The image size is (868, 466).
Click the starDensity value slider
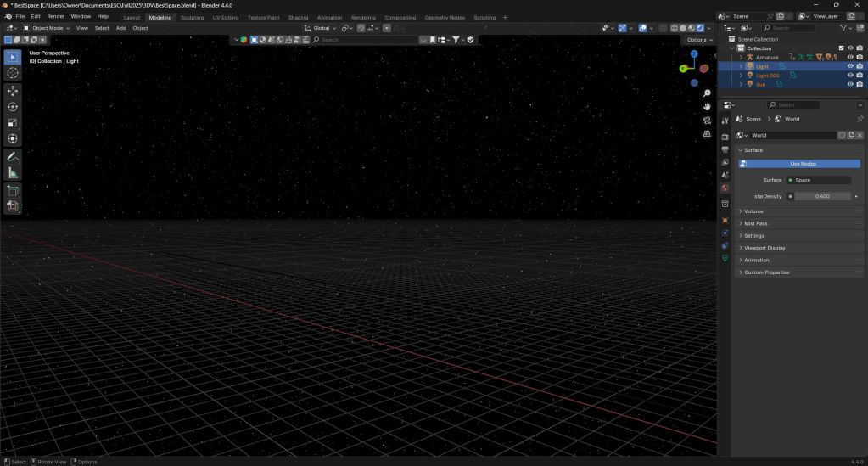coord(821,196)
